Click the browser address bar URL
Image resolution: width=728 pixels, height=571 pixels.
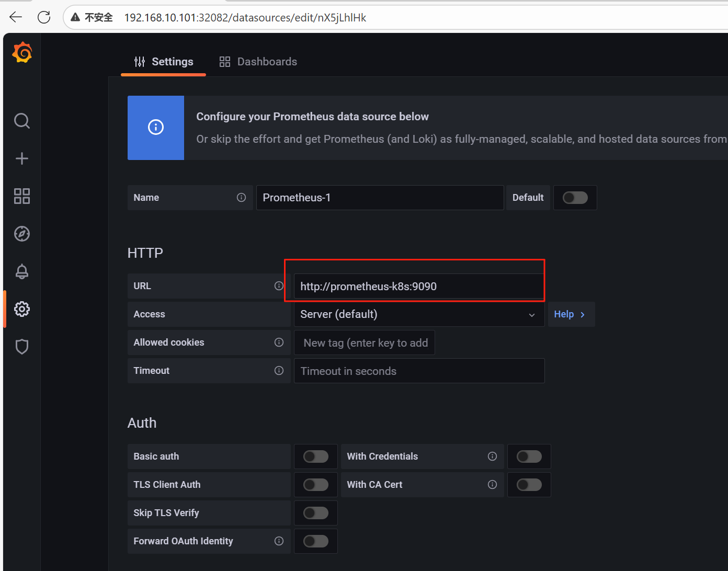[x=245, y=18]
